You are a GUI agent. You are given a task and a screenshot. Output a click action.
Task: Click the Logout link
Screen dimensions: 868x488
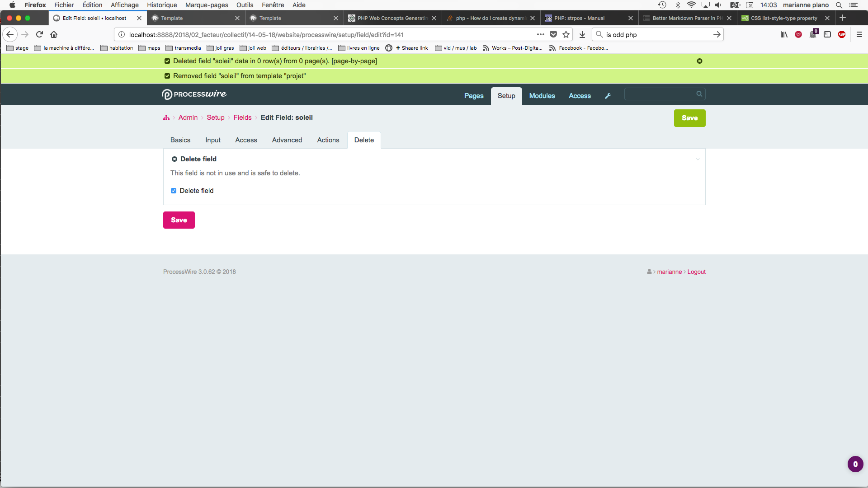tap(696, 272)
